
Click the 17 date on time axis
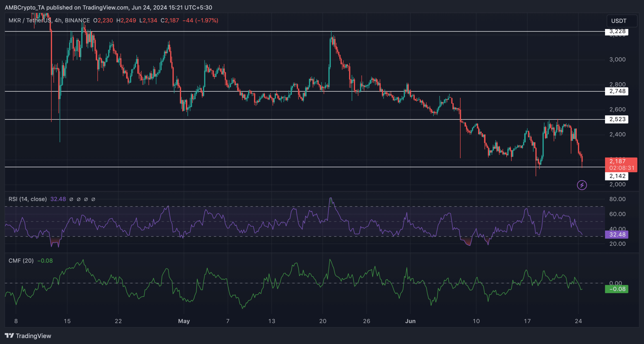pos(527,321)
